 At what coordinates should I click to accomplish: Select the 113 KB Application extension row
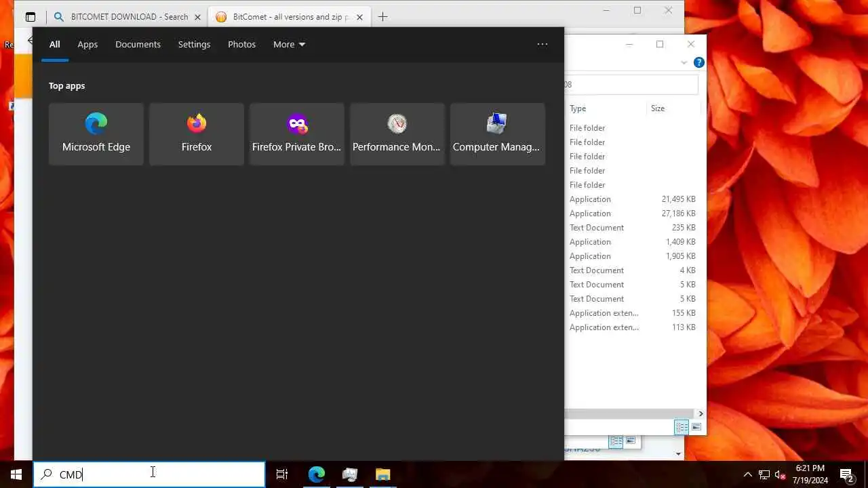point(632,327)
